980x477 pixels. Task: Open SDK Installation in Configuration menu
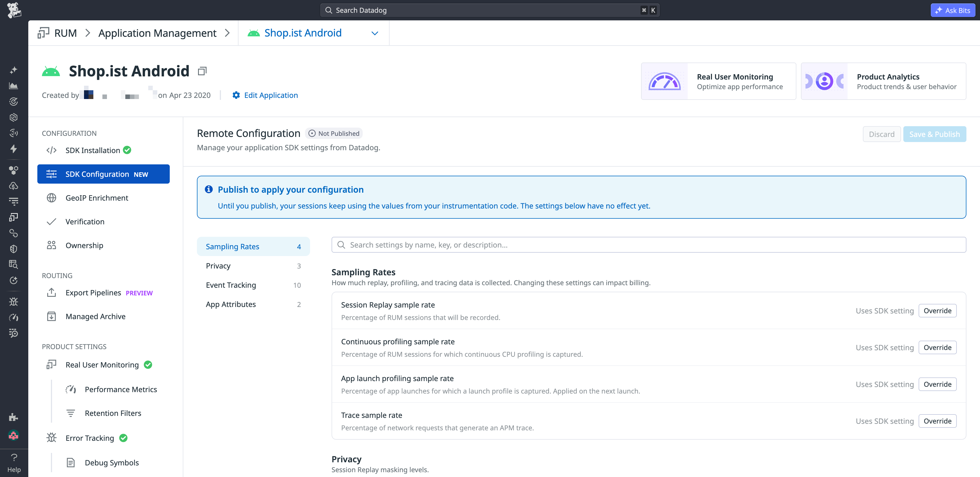[x=104, y=150]
